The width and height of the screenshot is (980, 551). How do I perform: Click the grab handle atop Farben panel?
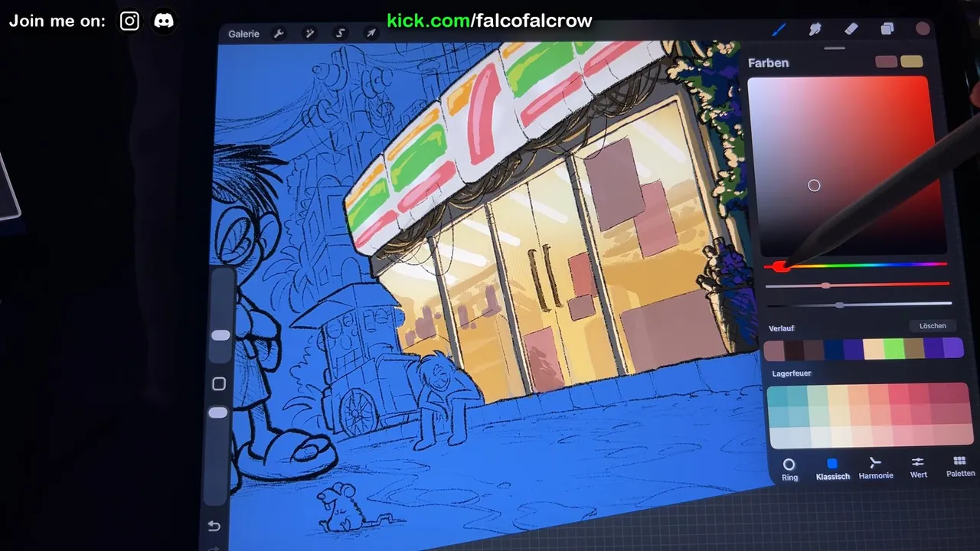[x=835, y=47]
